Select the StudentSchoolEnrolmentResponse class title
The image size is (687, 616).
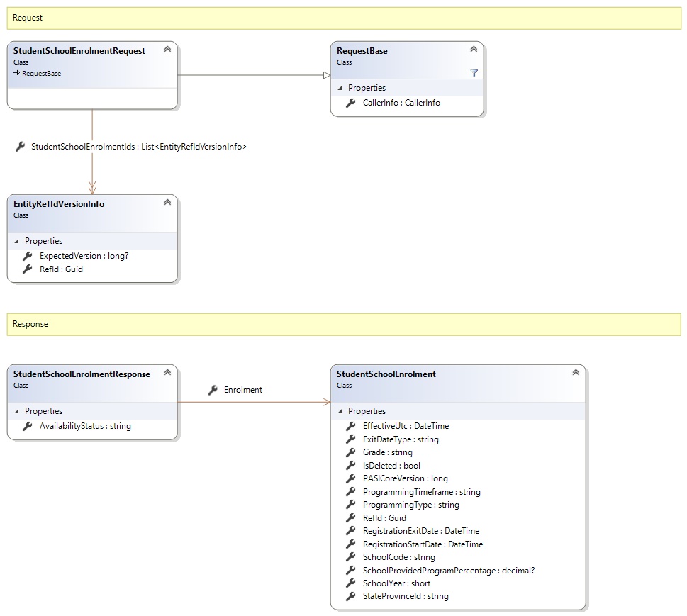click(x=82, y=374)
